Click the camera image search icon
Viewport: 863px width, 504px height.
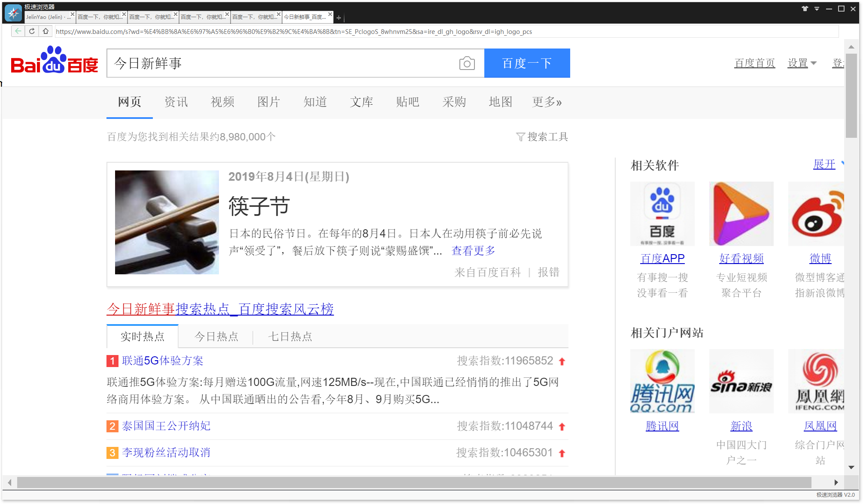[467, 64]
